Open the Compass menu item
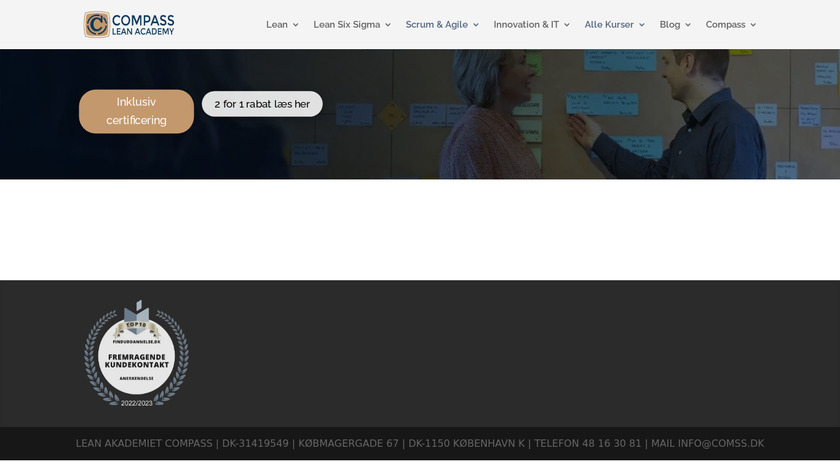840x472 pixels. [x=725, y=25]
